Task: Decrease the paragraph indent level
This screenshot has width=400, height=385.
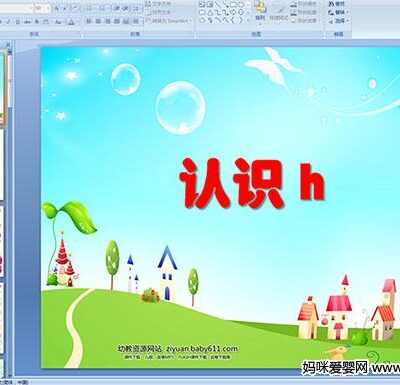Action: pyautogui.click(x=117, y=8)
